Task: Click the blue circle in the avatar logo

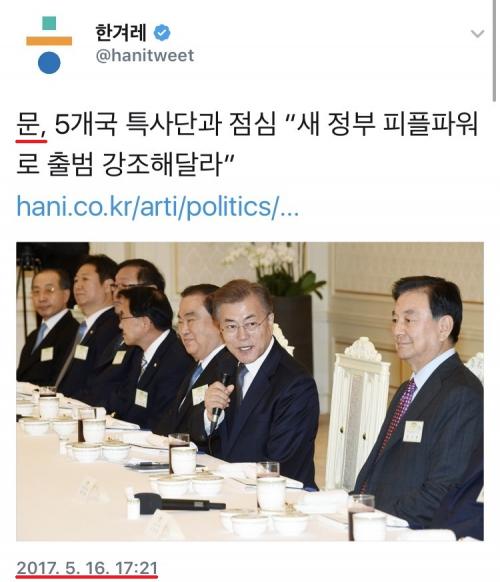Action: 49,63
